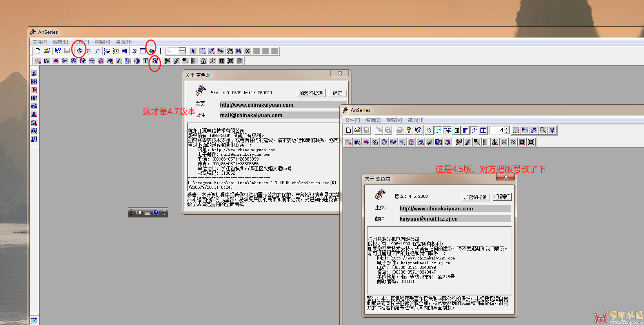Viewport: 644px width, 325px height.
Task: Select the sine curve tool in left window
Action: [38, 61]
